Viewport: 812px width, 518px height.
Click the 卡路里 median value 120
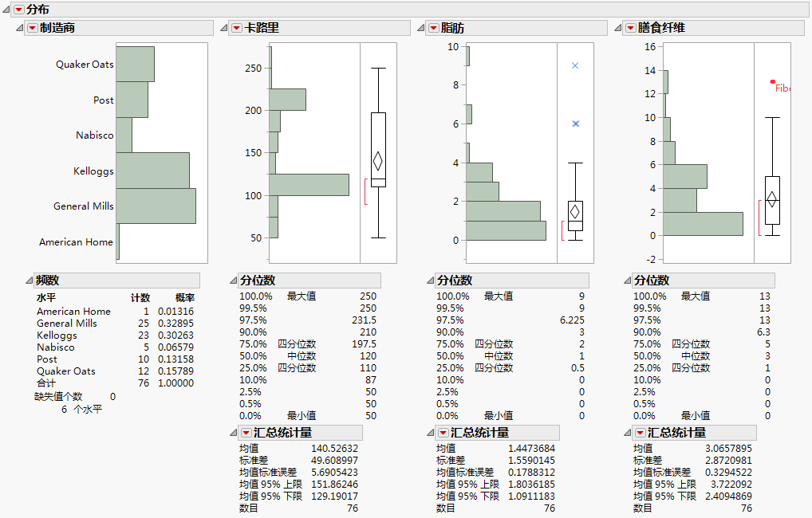point(369,356)
